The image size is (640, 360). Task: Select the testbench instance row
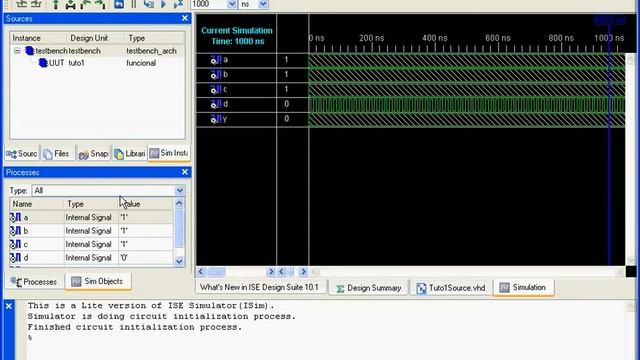pos(97,51)
